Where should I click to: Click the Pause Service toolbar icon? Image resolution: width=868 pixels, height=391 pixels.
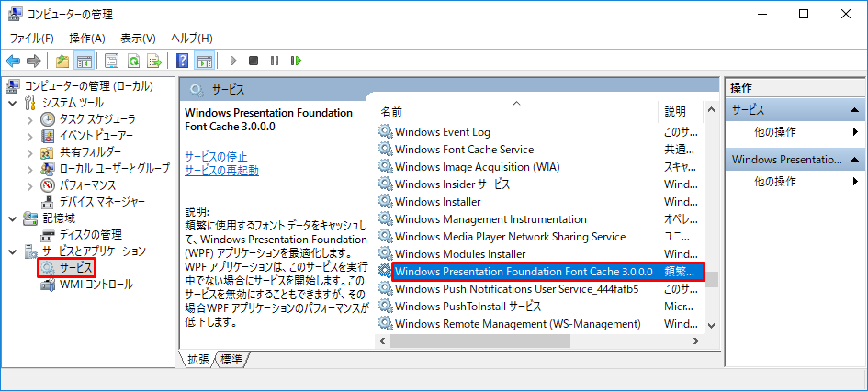(x=275, y=61)
